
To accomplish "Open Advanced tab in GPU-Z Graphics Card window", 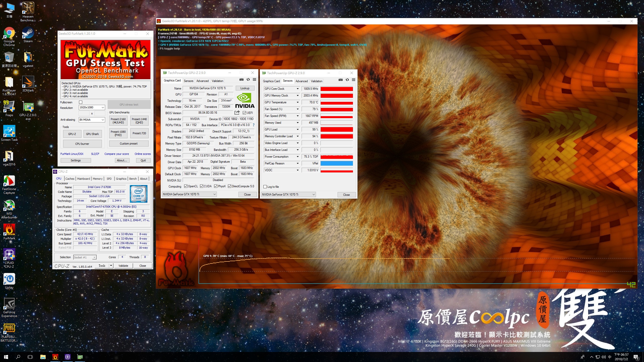I will [x=203, y=81].
